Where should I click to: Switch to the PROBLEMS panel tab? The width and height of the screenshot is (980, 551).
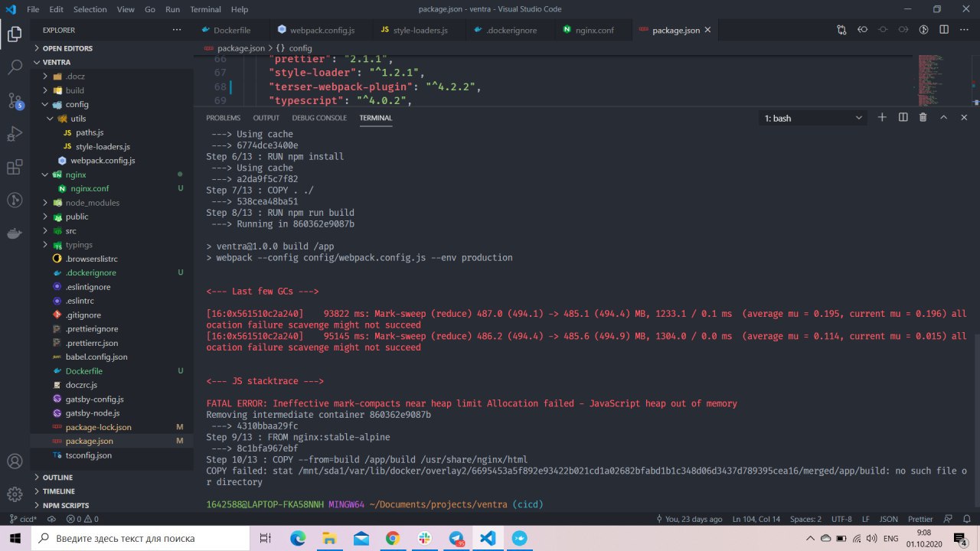(x=223, y=118)
